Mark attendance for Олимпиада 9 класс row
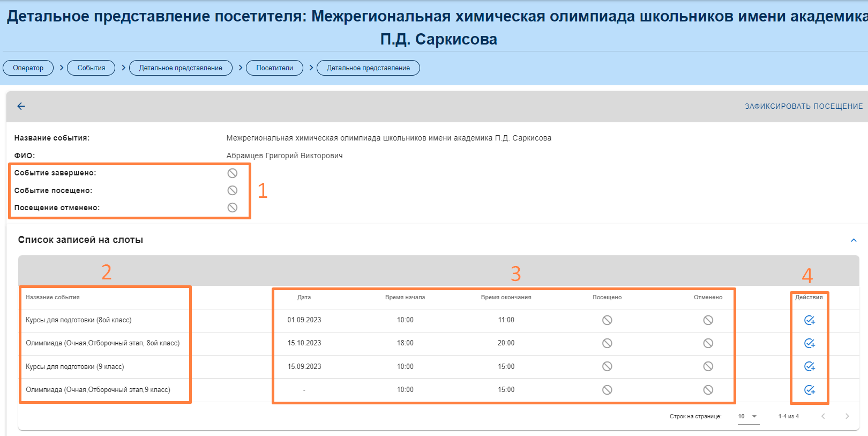This screenshot has width=868, height=436. tap(809, 390)
